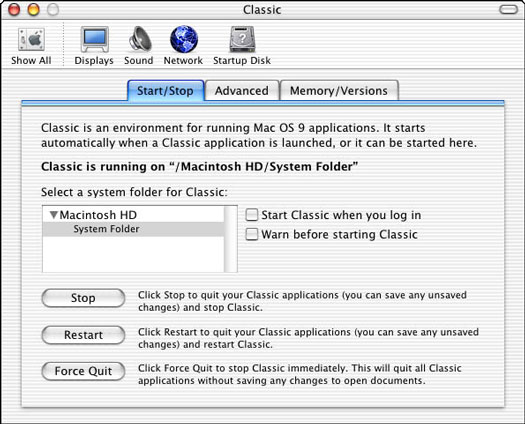Switch to the Memory/Versions tab

coord(339,90)
